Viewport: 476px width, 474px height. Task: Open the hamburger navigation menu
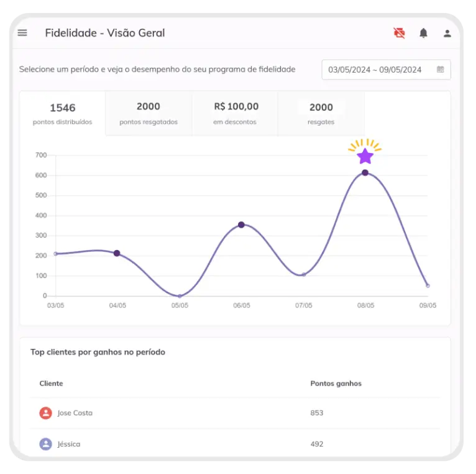click(x=22, y=33)
